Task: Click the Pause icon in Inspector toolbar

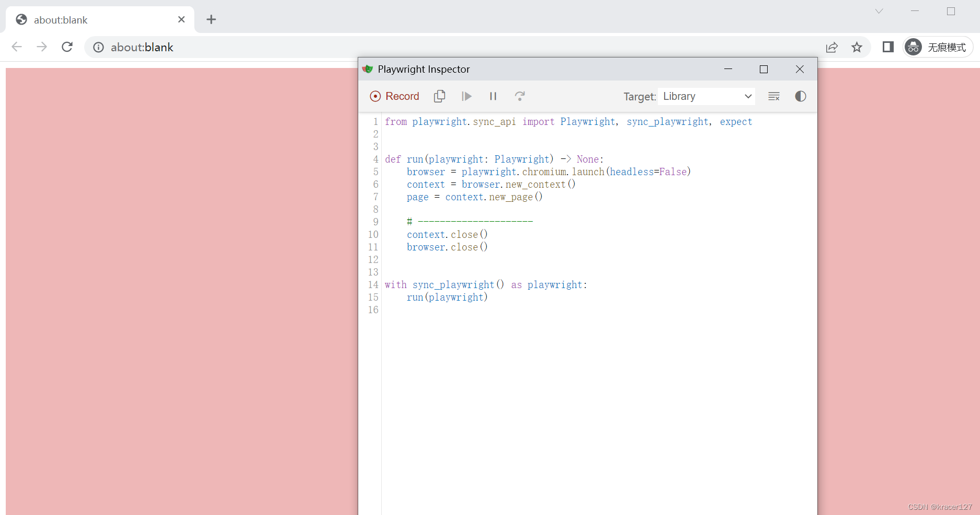Action: (493, 96)
